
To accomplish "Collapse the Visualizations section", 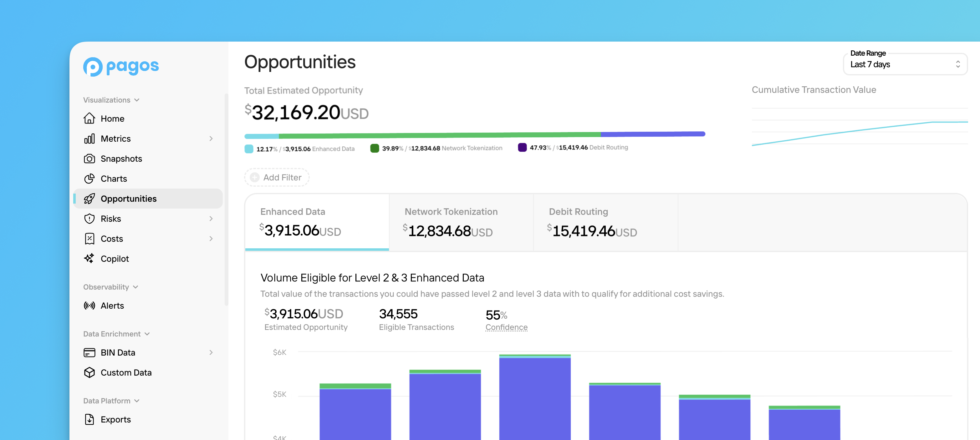I will [111, 100].
